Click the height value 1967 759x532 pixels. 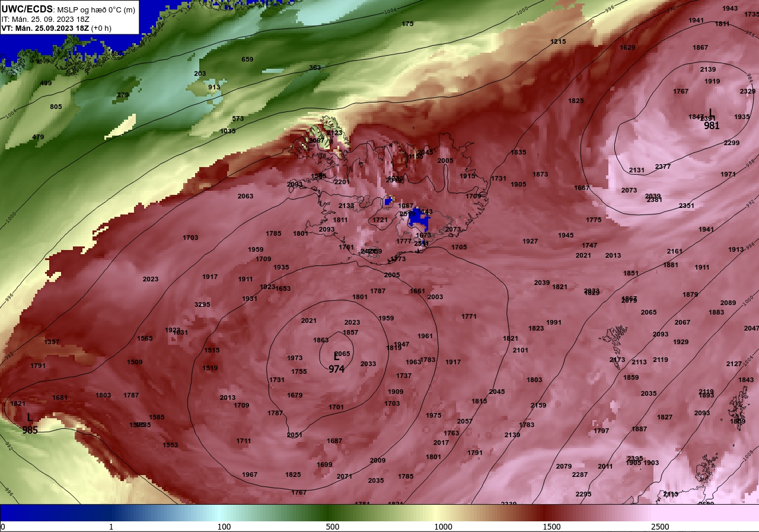tap(250, 475)
